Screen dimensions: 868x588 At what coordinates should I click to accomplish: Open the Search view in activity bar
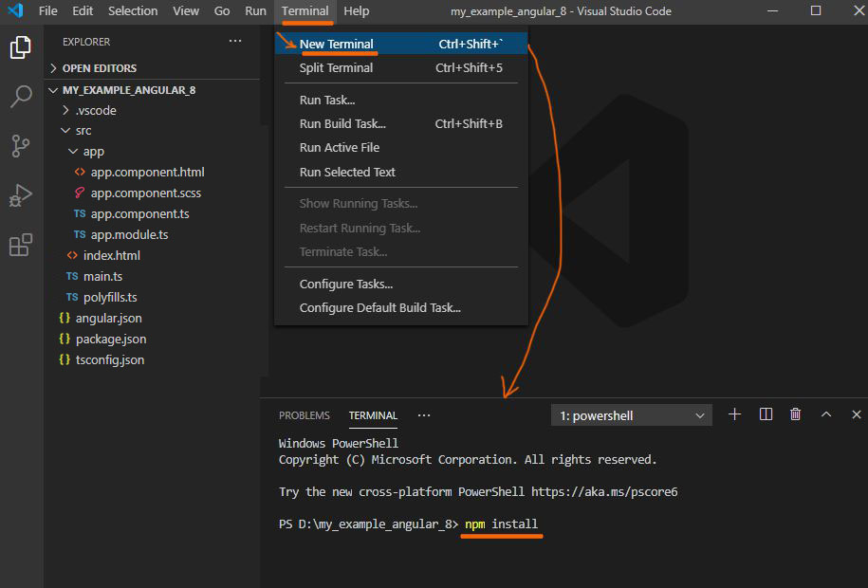tap(20, 96)
